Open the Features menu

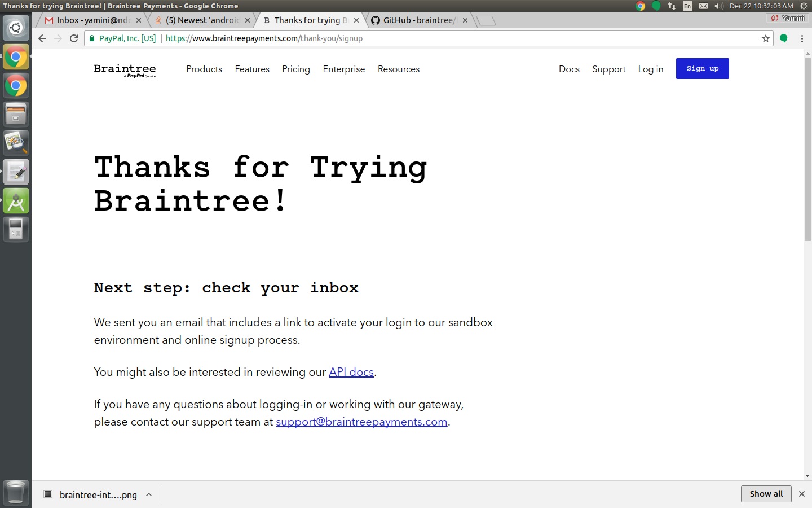(x=252, y=69)
